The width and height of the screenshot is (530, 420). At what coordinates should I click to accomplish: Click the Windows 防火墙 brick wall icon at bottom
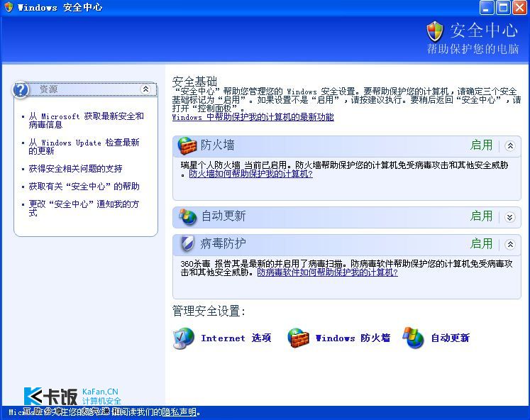point(299,338)
